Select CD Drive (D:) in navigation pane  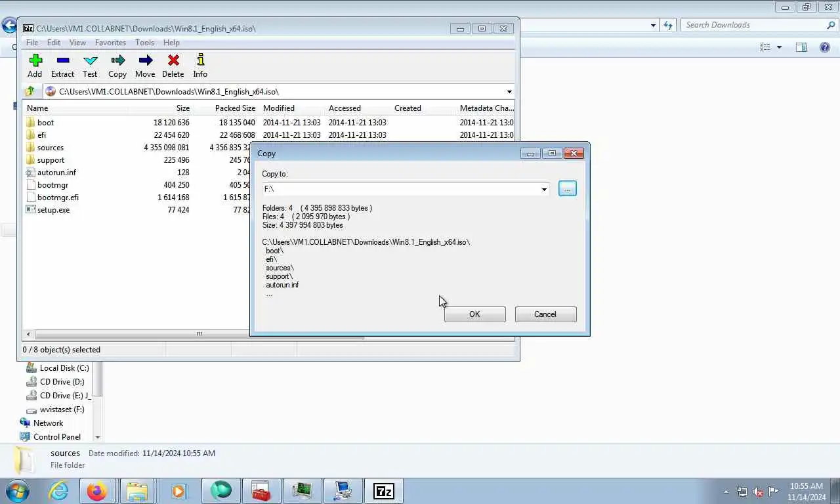point(62,382)
